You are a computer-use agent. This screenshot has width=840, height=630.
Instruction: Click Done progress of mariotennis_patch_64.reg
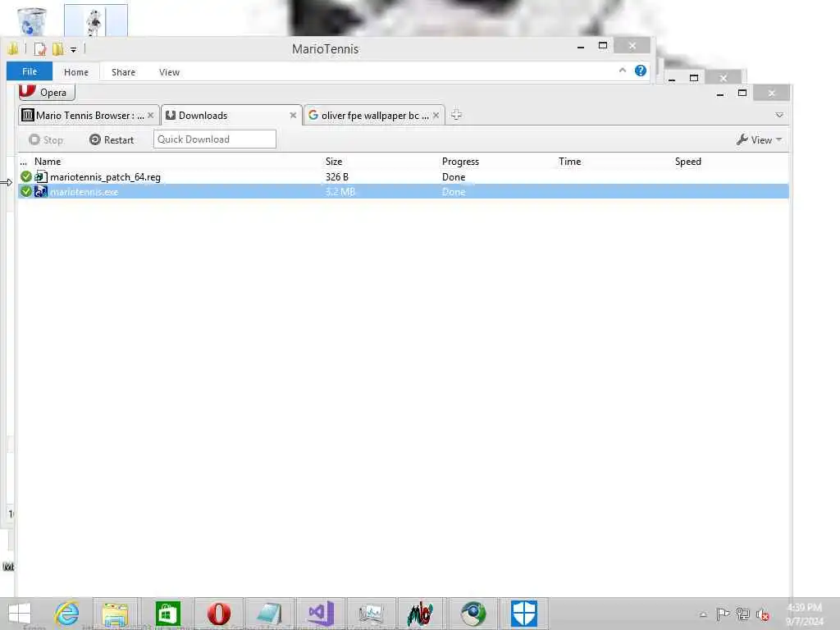coord(453,177)
